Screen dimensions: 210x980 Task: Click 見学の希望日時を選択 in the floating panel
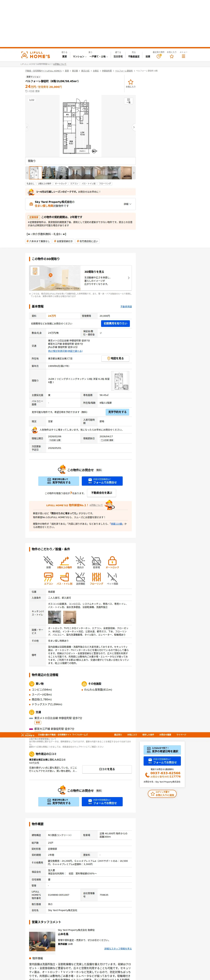[162, 750]
